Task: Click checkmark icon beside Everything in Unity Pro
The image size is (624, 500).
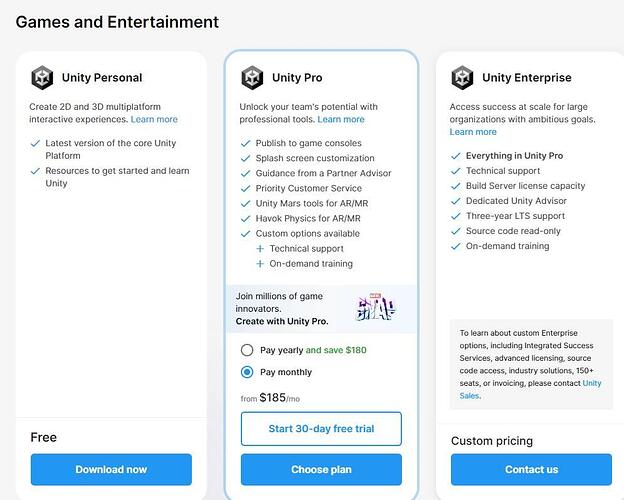Action: (x=456, y=156)
